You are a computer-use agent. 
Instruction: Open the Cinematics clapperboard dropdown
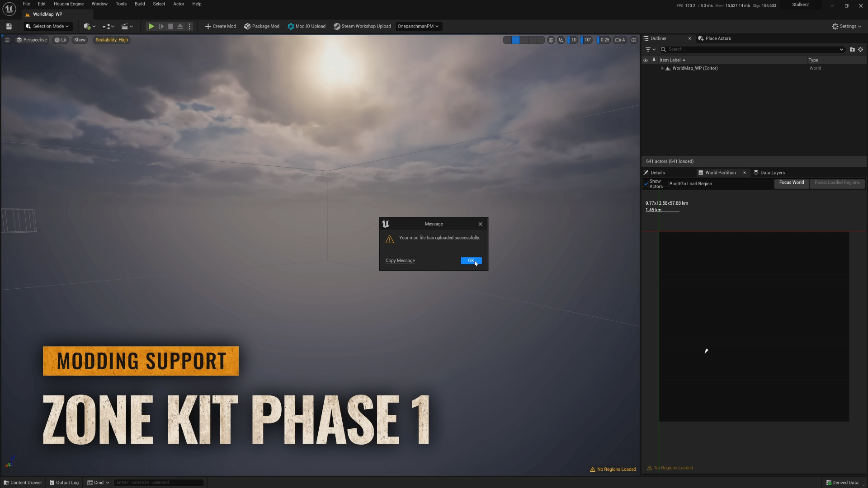[x=127, y=26]
